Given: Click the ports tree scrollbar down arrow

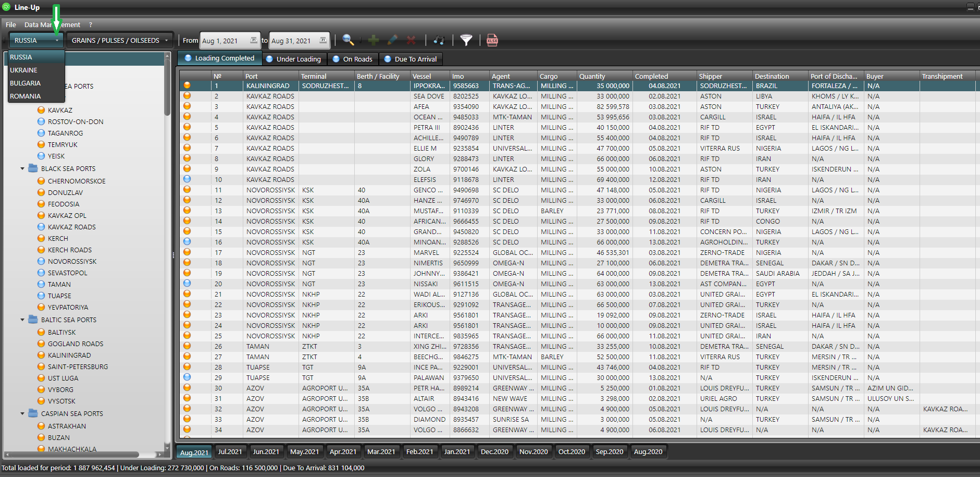Looking at the screenshot, I should [167, 448].
